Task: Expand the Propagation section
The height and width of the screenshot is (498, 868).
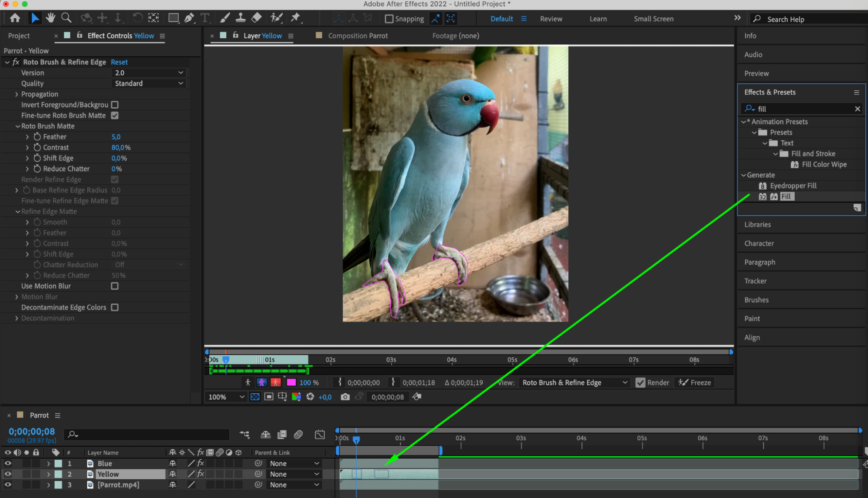Action: pos(17,94)
